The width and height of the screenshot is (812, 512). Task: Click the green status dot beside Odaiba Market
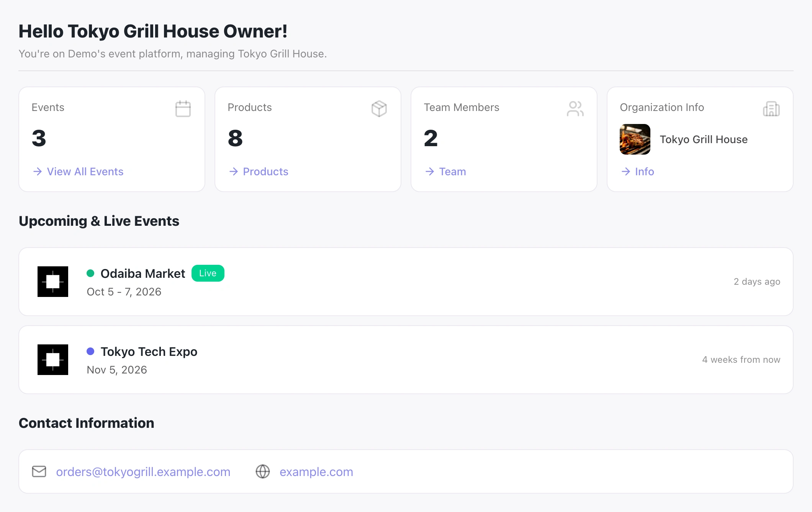[x=90, y=273]
